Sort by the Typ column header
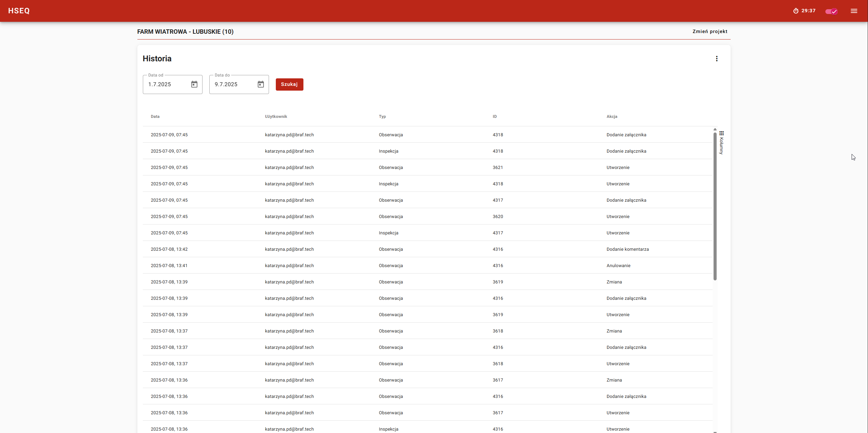The height and width of the screenshot is (433, 868). [382, 117]
